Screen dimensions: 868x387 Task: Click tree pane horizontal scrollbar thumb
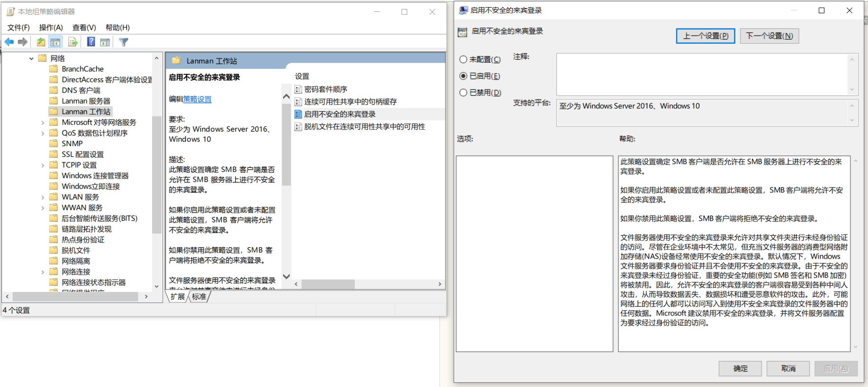75,297
